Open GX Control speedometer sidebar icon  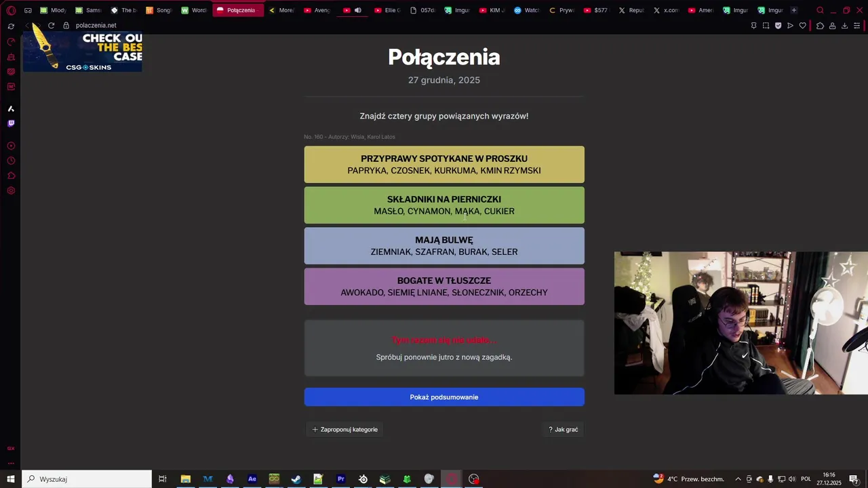[11, 42]
